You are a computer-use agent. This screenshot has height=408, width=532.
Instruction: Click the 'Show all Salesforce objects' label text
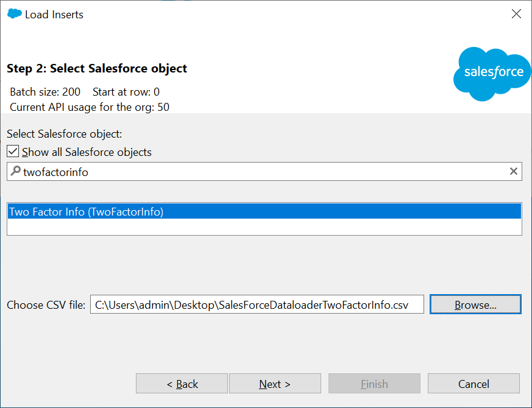(87, 152)
